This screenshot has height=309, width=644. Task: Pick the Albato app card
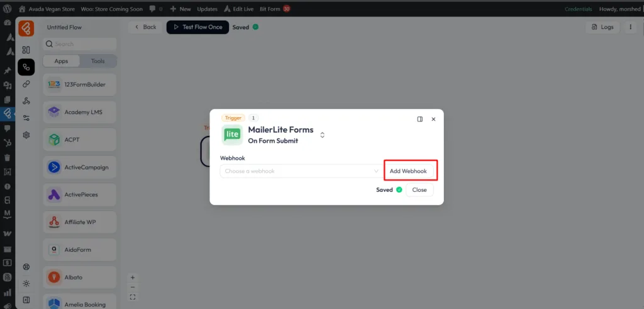point(80,278)
